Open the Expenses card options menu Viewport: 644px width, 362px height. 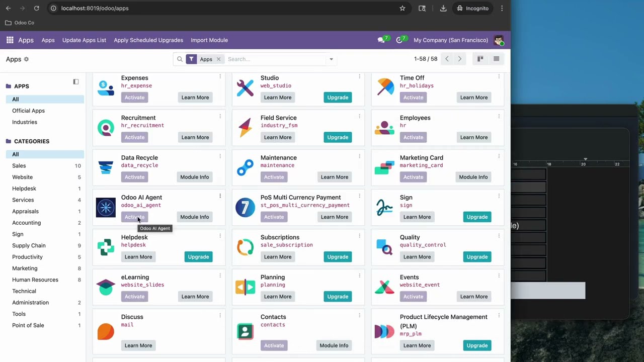point(220,76)
